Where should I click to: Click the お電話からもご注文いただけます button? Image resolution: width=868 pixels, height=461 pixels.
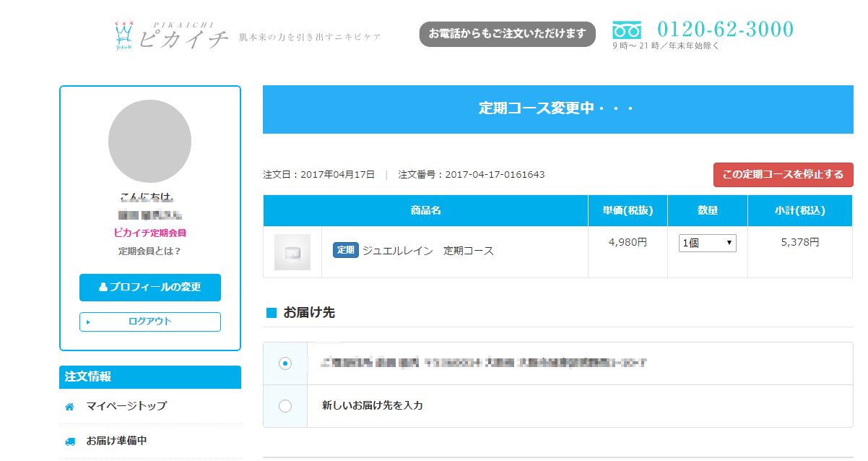tap(507, 34)
